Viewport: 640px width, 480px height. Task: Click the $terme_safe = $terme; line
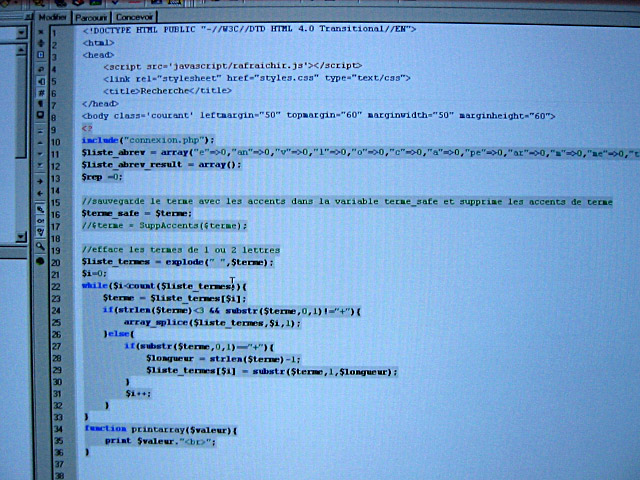tap(136, 213)
